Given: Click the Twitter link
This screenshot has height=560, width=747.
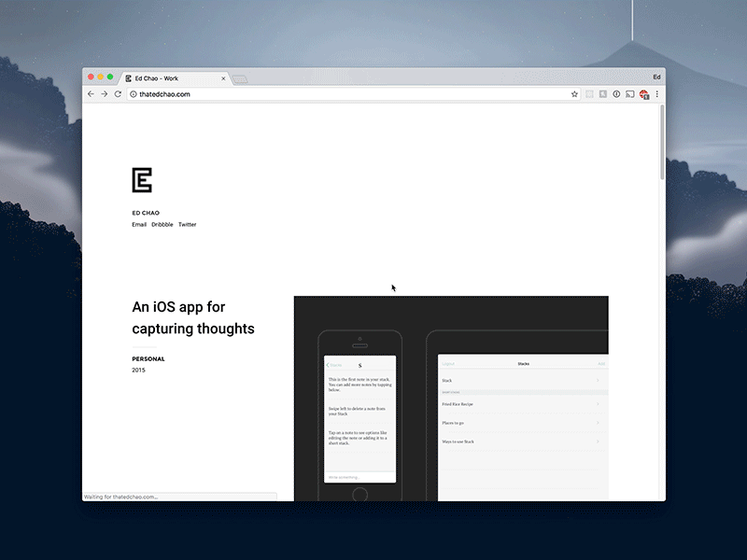Looking at the screenshot, I should [187, 224].
